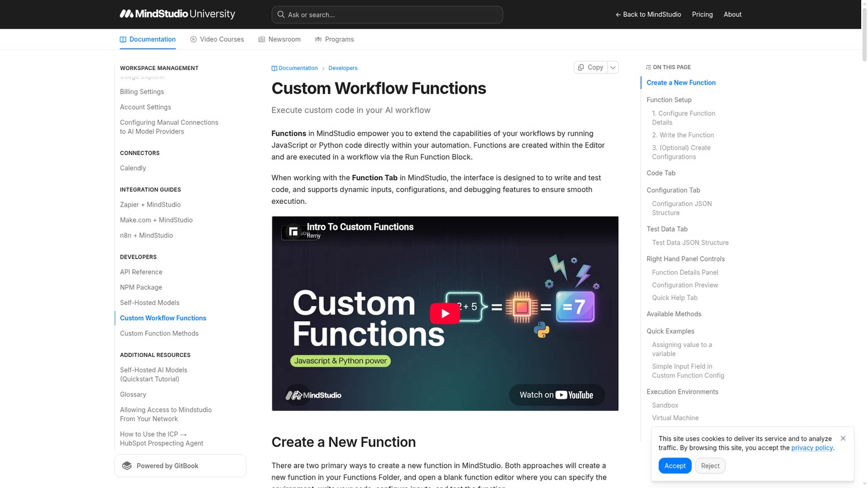Accept the cookies
The width and height of the screenshot is (868, 488).
click(x=675, y=466)
